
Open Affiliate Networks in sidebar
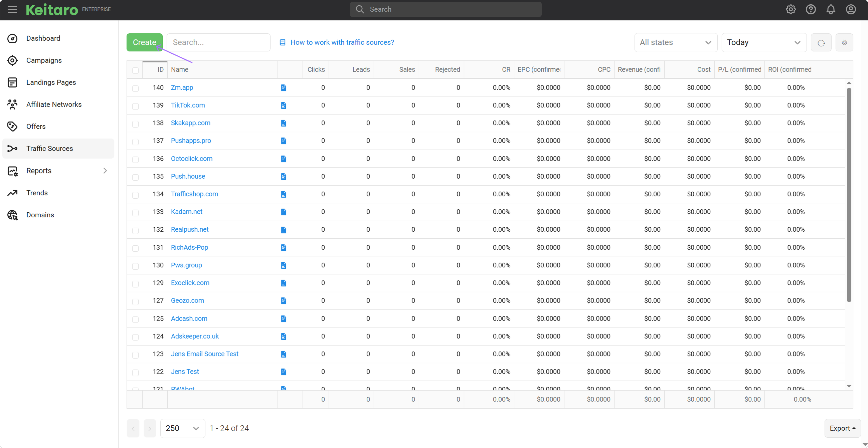(58, 104)
